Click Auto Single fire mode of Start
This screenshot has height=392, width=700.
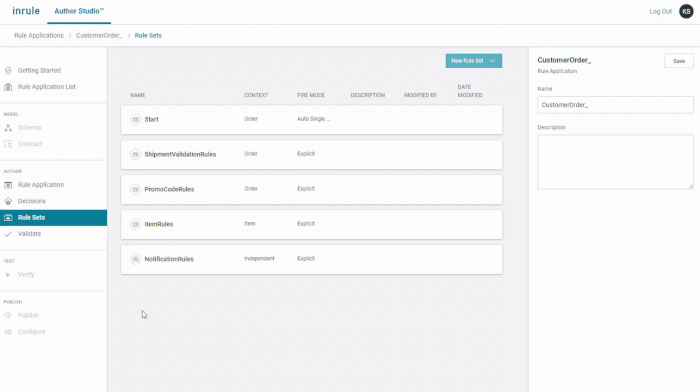click(313, 119)
